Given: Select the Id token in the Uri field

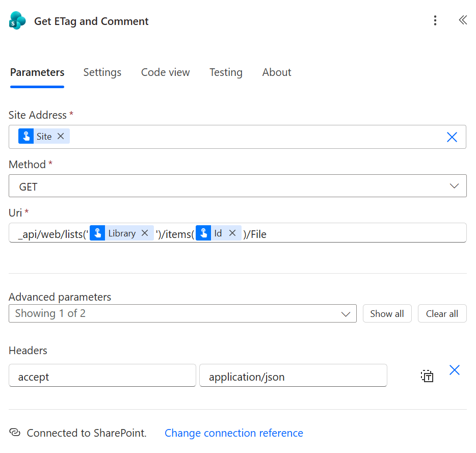Looking at the screenshot, I should 217,233.
